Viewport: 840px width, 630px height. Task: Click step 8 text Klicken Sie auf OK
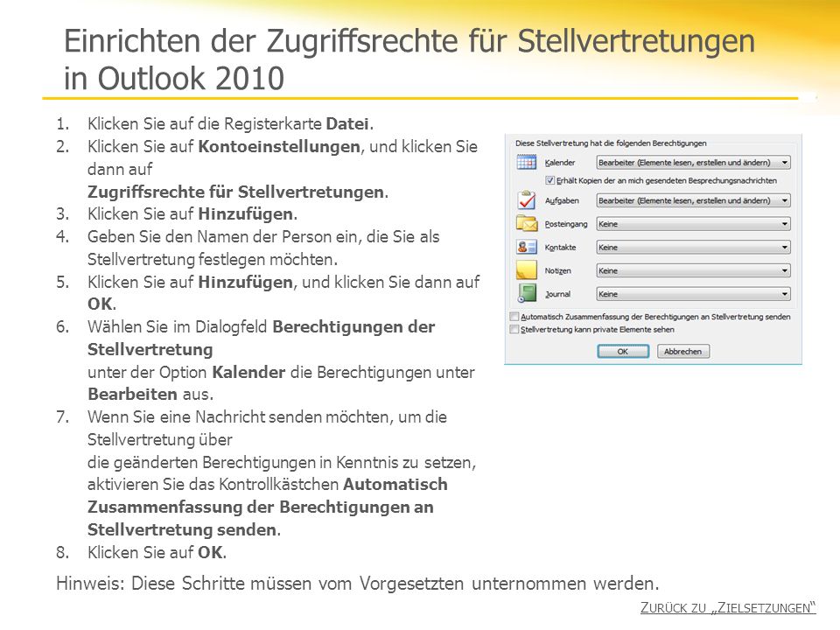click(x=157, y=552)
